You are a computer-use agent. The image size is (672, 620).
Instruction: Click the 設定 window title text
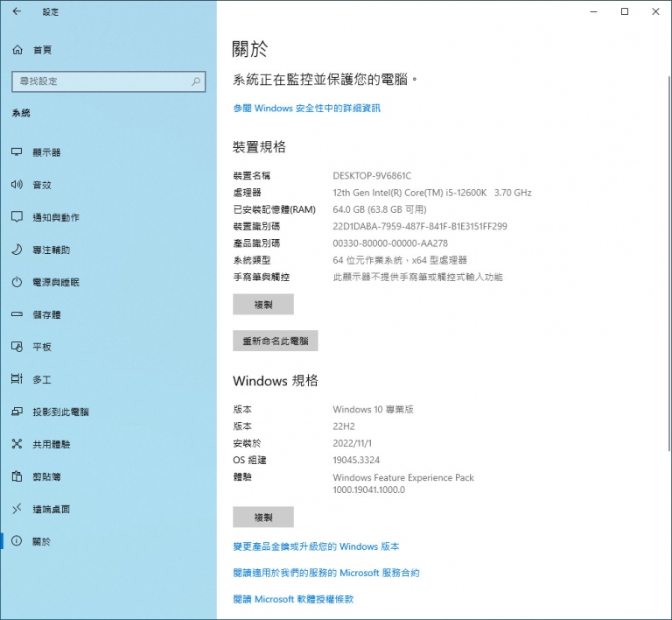click(50, 12)
